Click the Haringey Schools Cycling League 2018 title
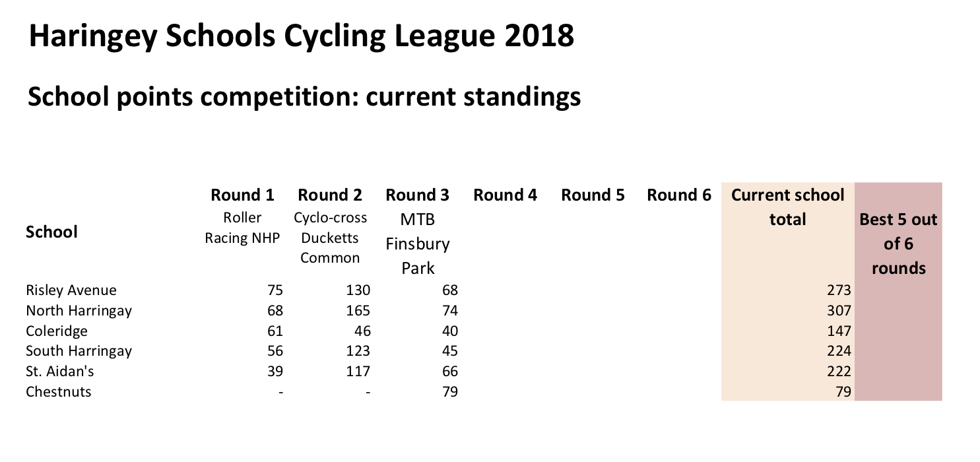 click(301, 36)
